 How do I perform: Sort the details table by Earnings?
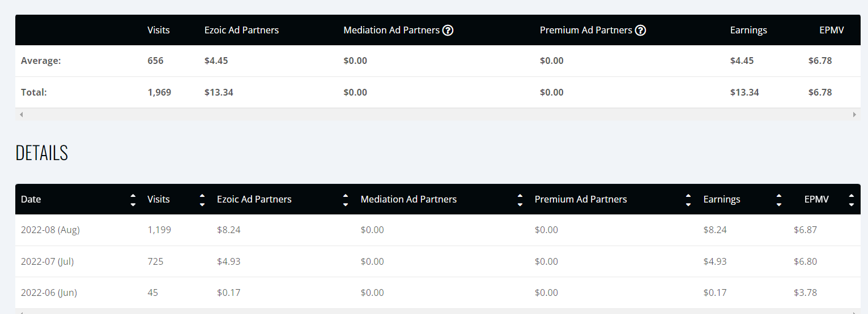(x=779, y=200)
